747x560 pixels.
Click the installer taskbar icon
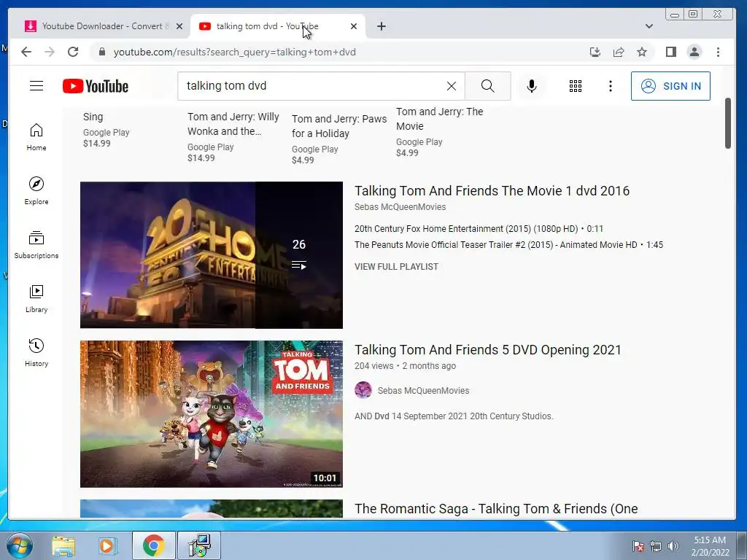tap(199, 545)
